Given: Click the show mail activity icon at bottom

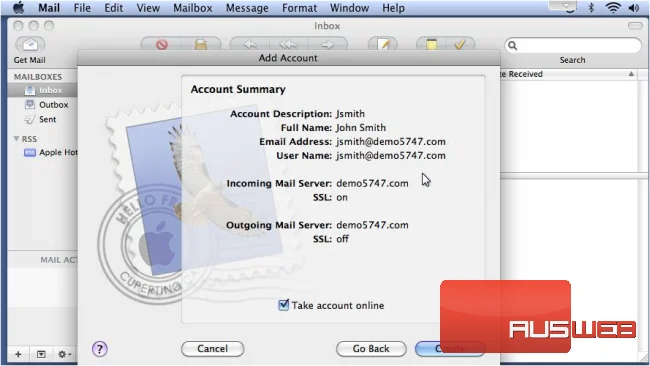Looking at the screenshot, I should coord(41,354).
